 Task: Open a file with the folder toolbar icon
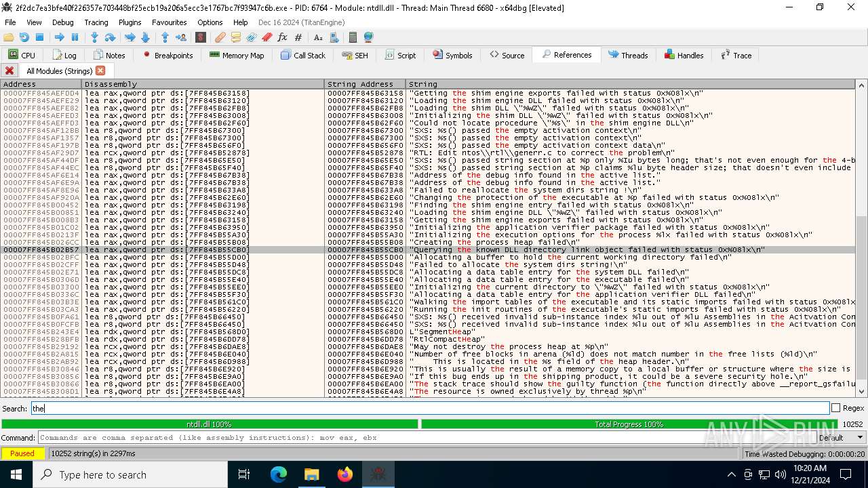(9, 37)
